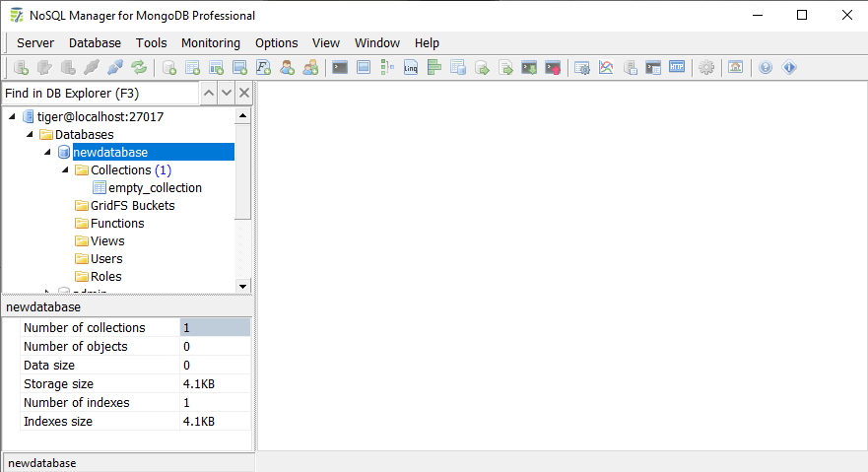Screen dimensions: 868x472
Task: Collapse the Collections folder node
Action: (x=65, y=170)
